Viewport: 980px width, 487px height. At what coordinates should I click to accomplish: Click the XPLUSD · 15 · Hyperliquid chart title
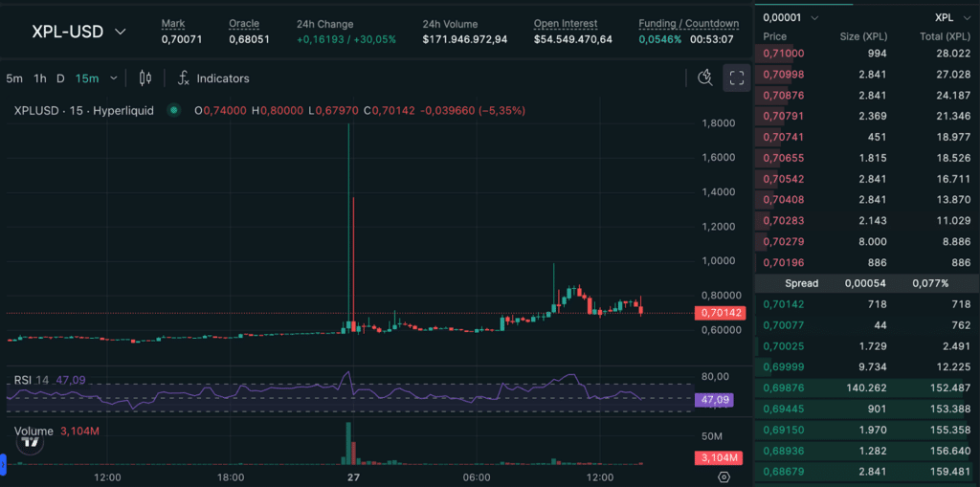tap(84, 111)
